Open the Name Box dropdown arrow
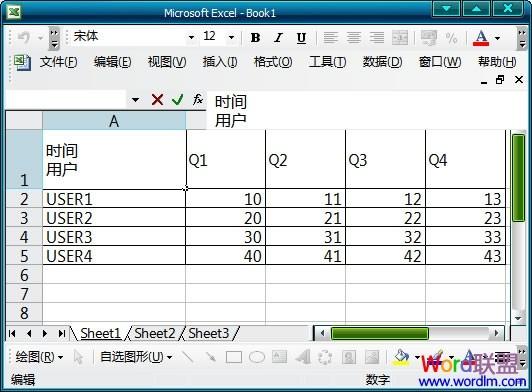Image resolution: width=532 pixels, height=392 pixels. (135, 100)
